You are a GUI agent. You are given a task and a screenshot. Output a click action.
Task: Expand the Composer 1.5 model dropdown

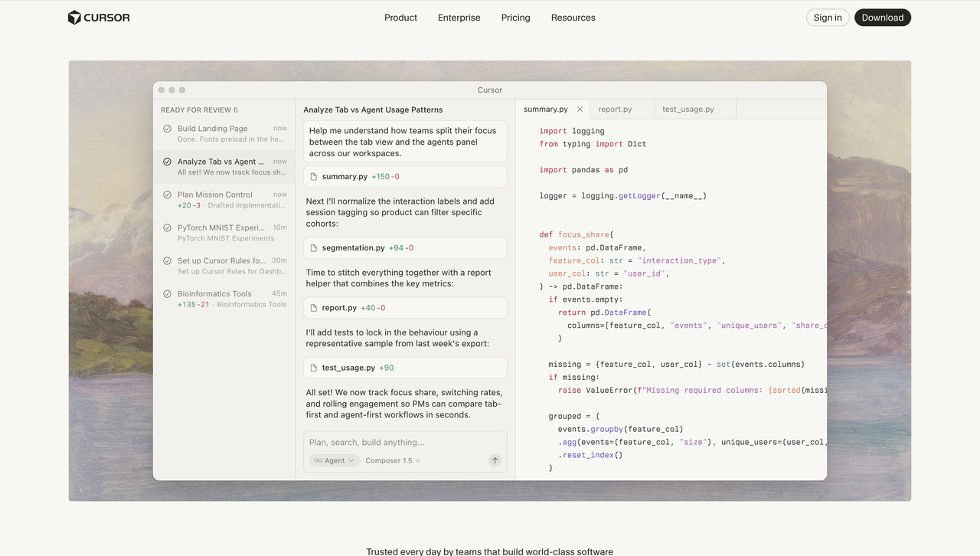(393, 460)
